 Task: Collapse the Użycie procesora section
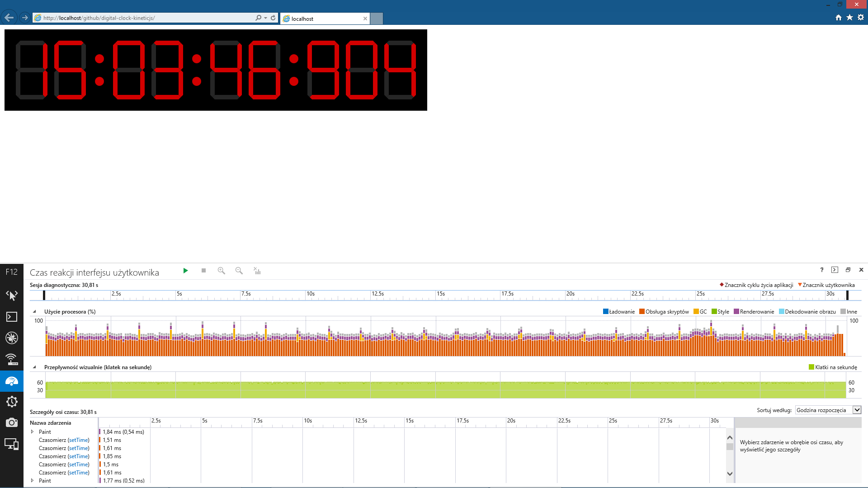(x=34, y=311)
